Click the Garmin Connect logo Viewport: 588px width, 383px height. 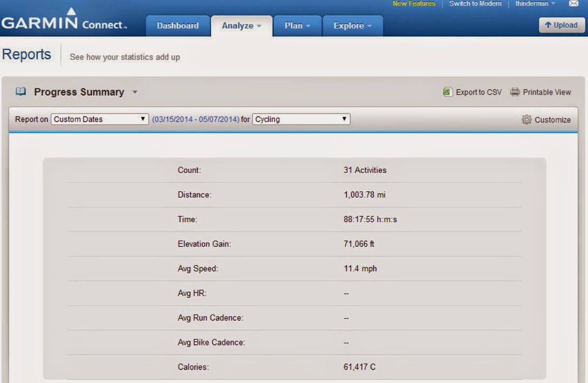coord(64,20)
